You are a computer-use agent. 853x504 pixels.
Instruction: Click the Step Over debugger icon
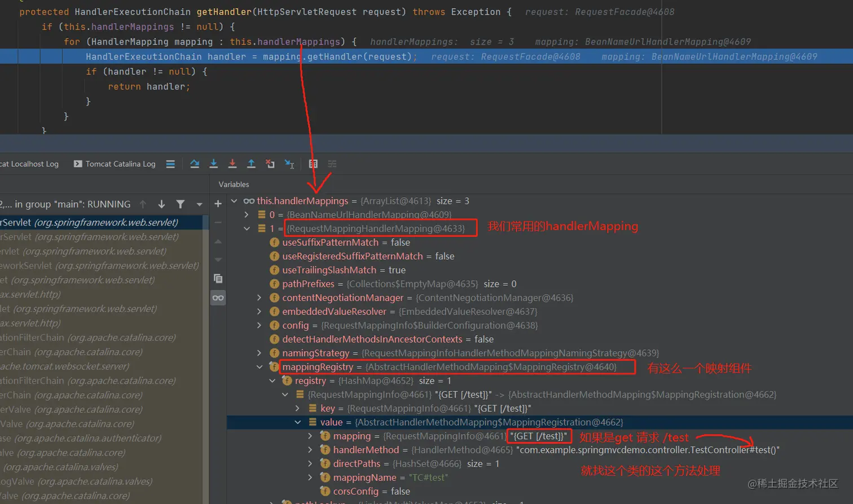195,163
